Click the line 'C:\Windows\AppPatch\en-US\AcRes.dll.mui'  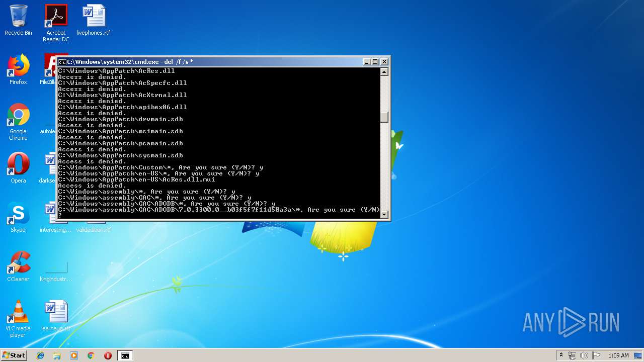point(136,179)
